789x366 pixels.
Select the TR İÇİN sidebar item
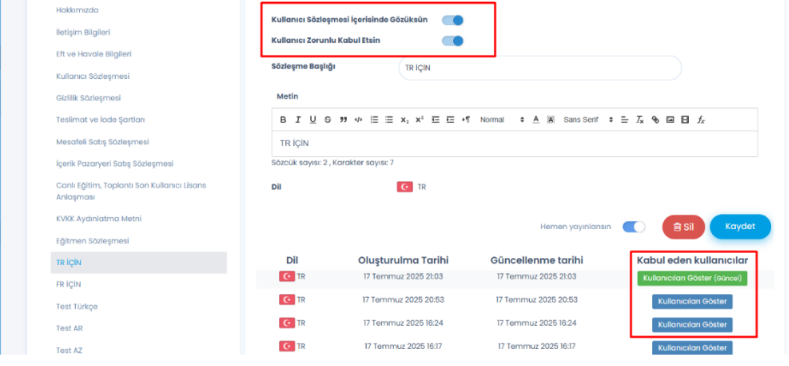pyautogui.click(x=139, y=263)
